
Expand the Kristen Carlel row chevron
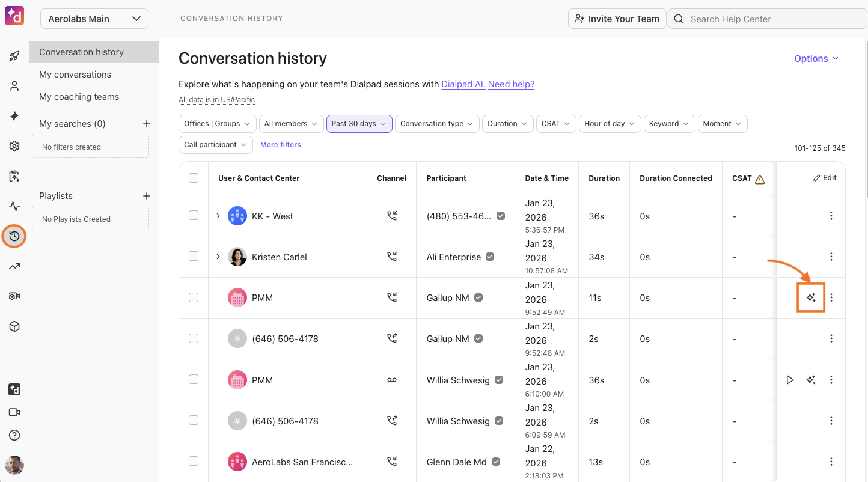pyautogui.click(x=218, y=257)
